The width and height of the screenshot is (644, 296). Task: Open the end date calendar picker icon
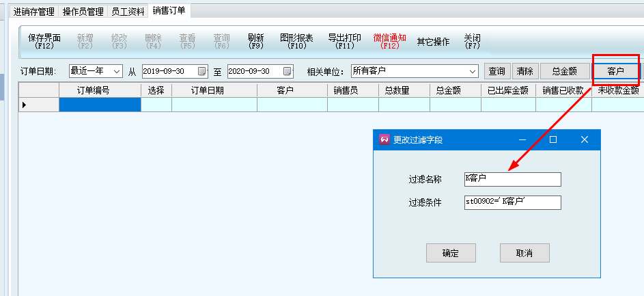[x=288, y=71]
